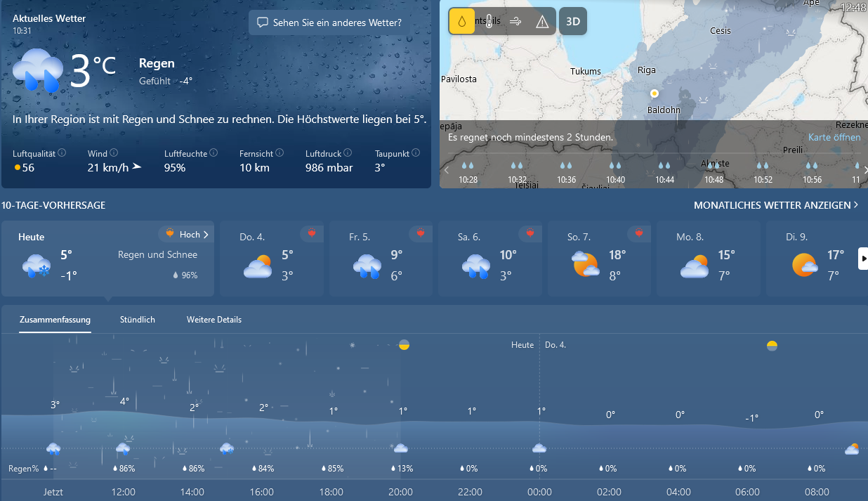Click the alert badge on the Sa. 6. card
Image resolution: width=868 pixels, height=501 pixels.
[x=531, y=233]
